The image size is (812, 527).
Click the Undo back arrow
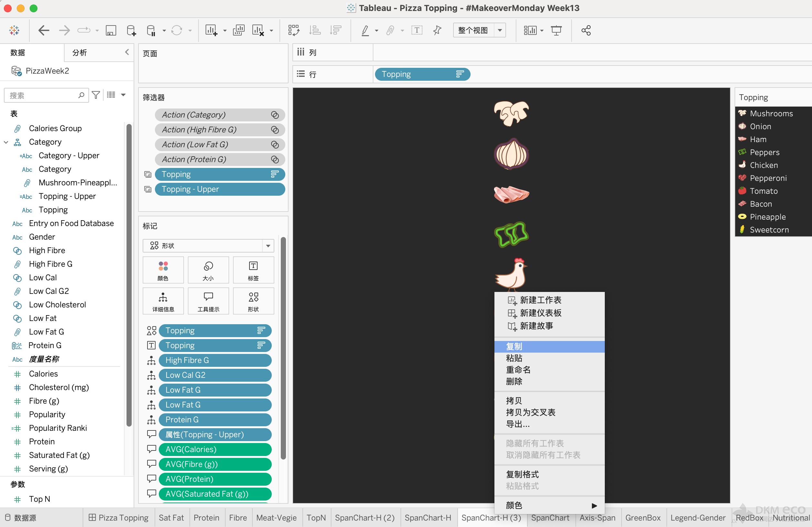point(44,30)
